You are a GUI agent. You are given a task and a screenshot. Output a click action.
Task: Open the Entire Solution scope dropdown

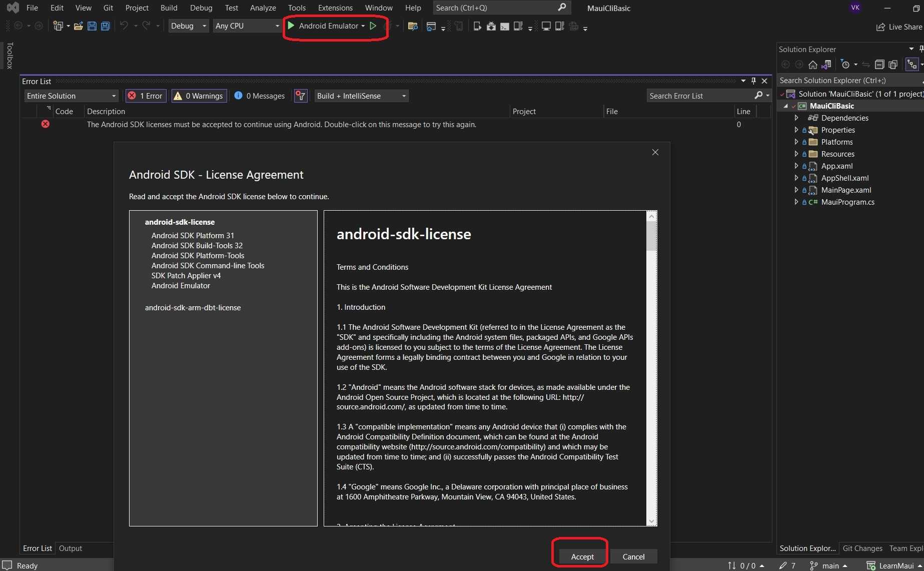coord(71,96)
